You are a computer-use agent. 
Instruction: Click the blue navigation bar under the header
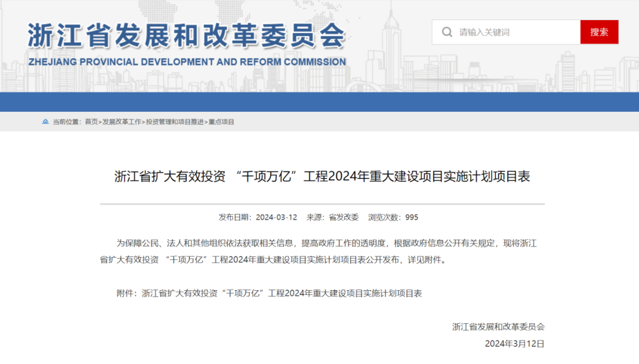[319, 102]
